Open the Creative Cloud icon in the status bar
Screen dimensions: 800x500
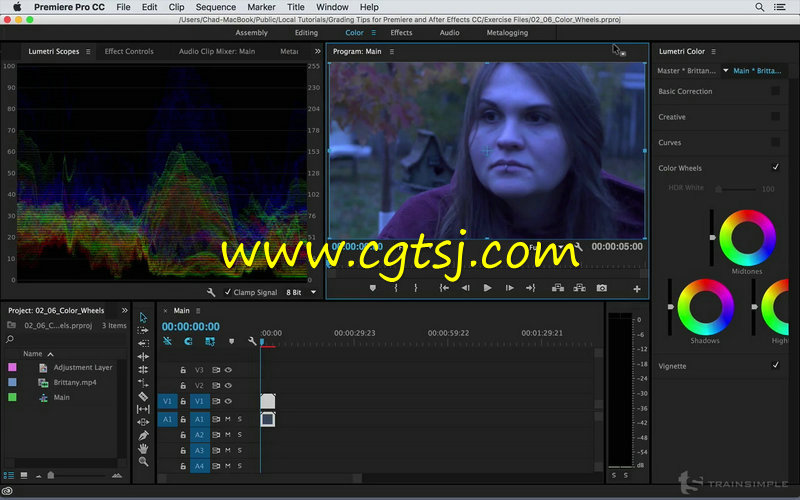[7, 491]
